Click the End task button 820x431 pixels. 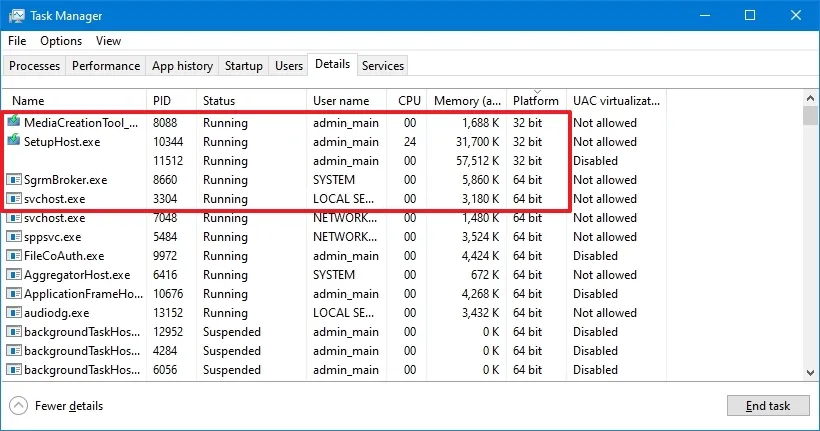click(768, 406)
